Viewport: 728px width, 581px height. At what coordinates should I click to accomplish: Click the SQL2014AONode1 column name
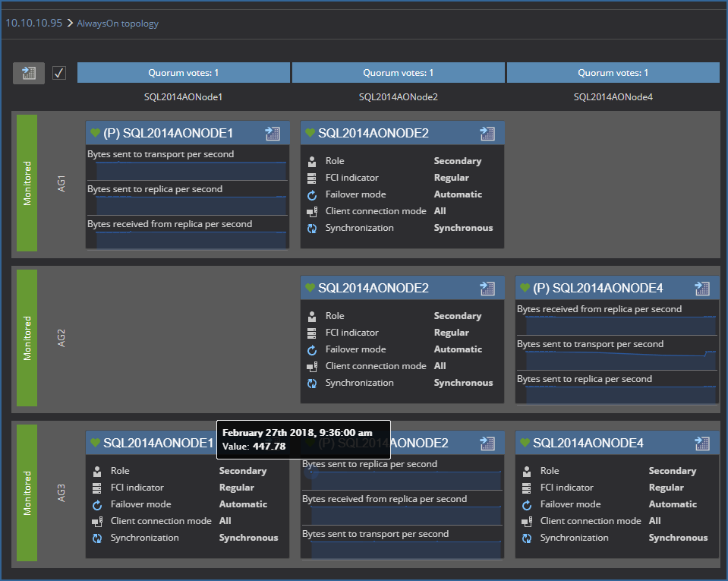pos(184,97)
